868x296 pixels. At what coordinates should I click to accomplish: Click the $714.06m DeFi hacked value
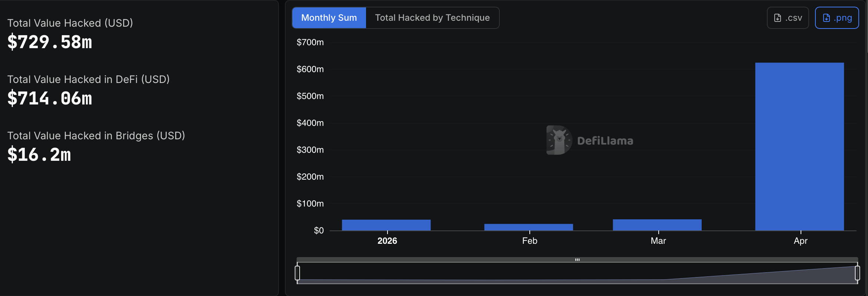pos(50,98)
